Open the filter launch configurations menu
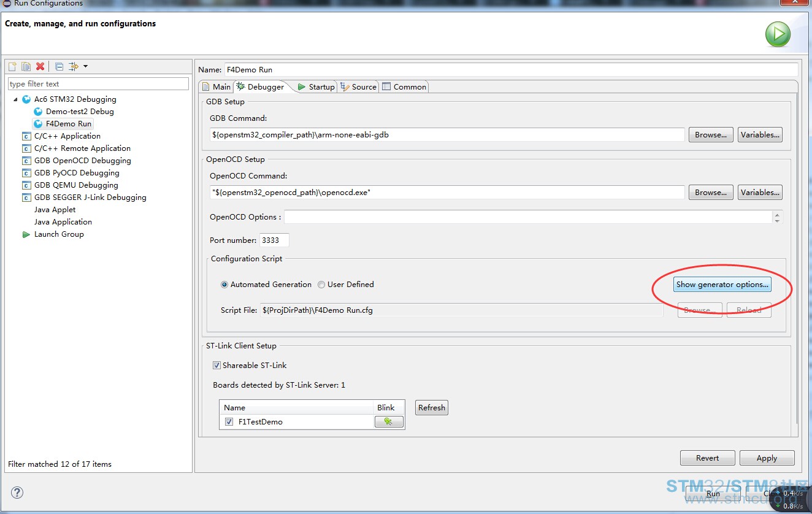812x514 pixels. point(78,66)
